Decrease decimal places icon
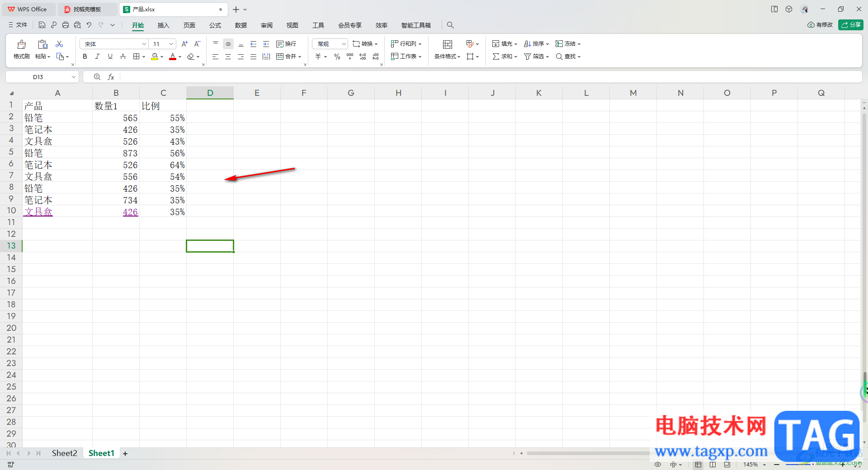Image resolution: width=868 pixels, height=470 pixels. 376,56
